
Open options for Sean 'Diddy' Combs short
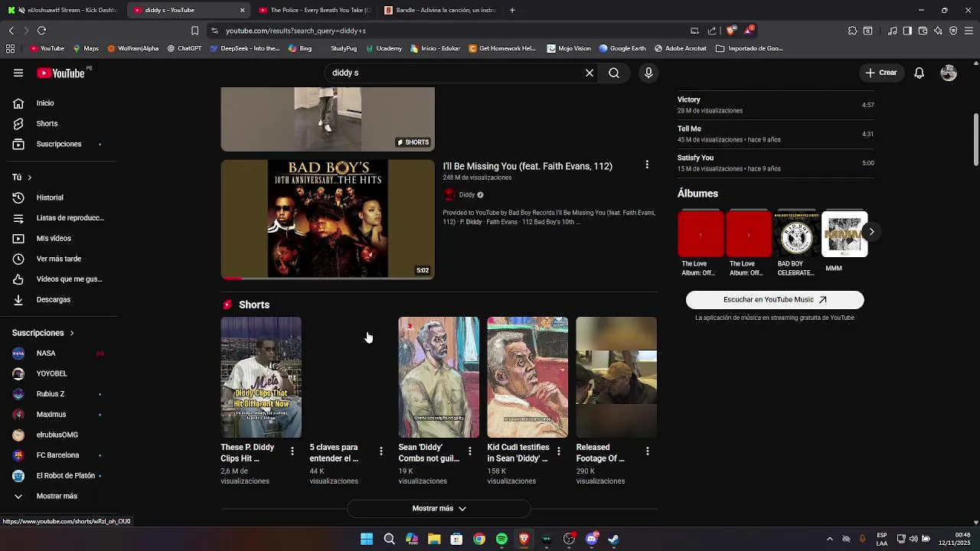click(469, 452)
